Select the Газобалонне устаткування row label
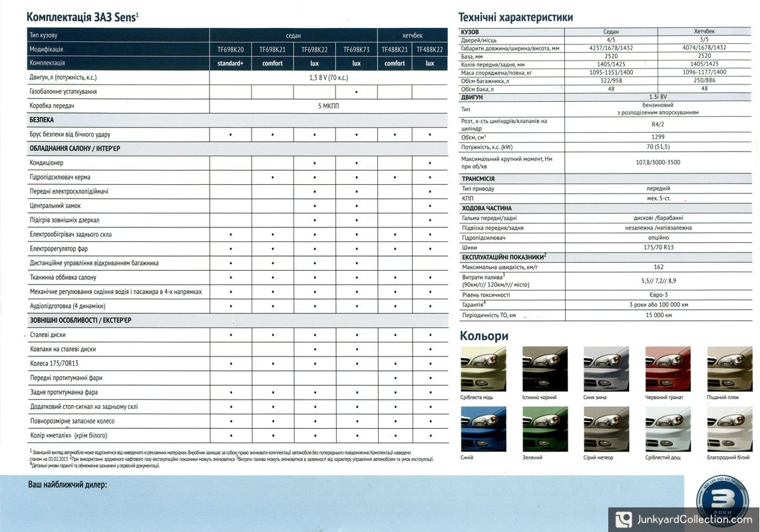The image size is (760, 532). point(63,92)
